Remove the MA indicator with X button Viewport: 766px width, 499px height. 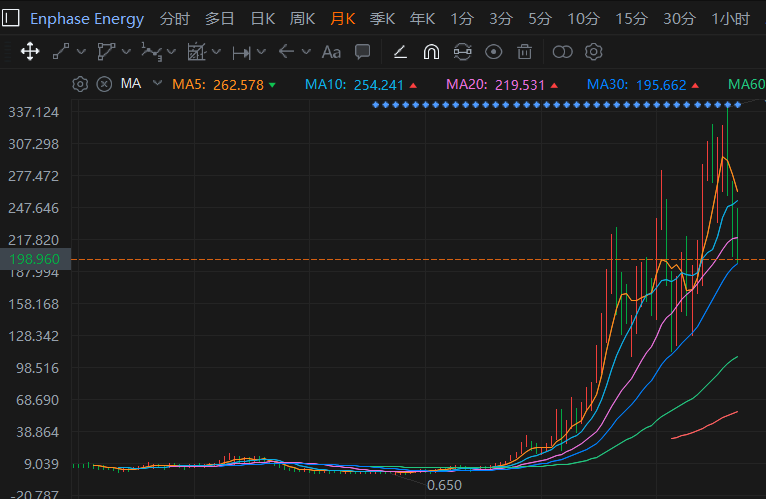click(103, 84)
